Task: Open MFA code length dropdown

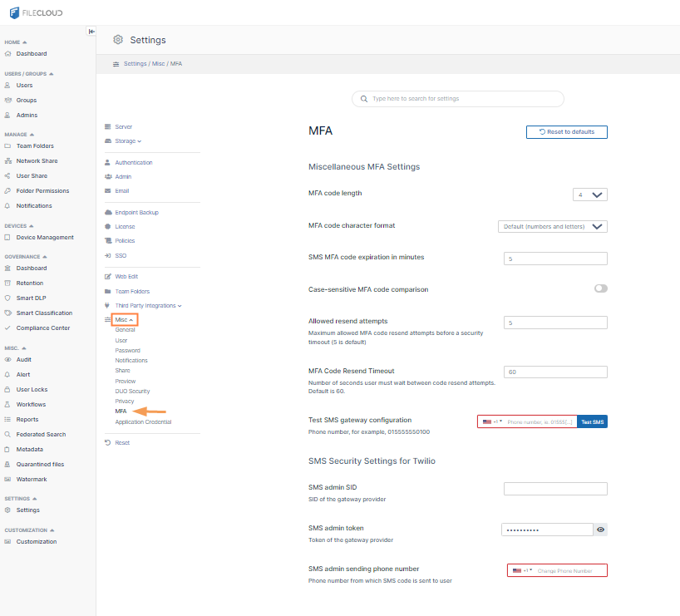Action: pos(590,195)
